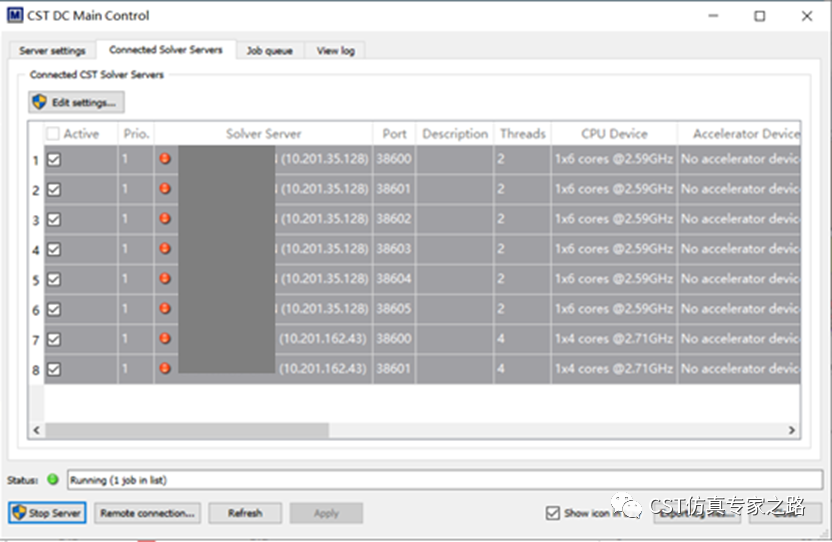832x542 pixels.
Task: Click the Refresh button
Action: [x=245, y=513]
